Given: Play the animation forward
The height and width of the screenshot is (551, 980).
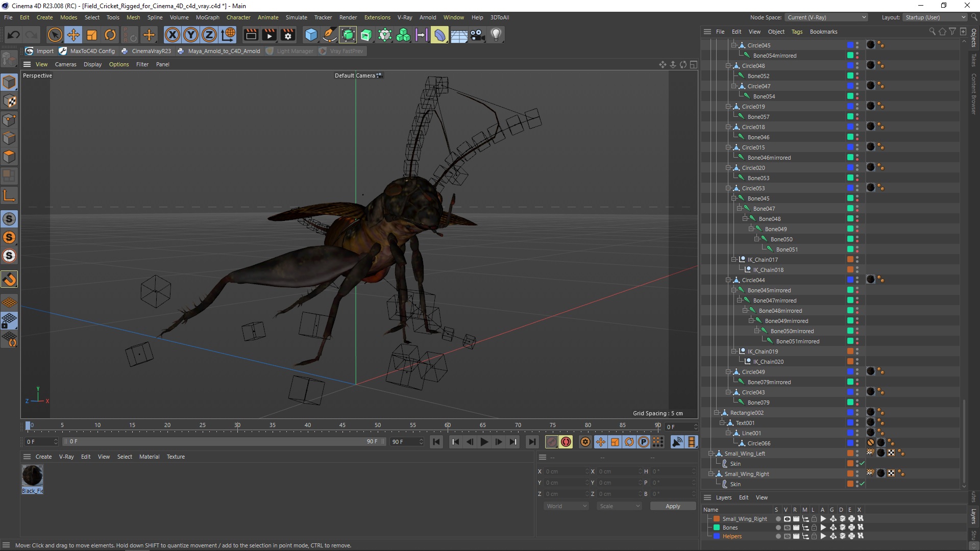Looking at the screenshot, I should [484, 442].
